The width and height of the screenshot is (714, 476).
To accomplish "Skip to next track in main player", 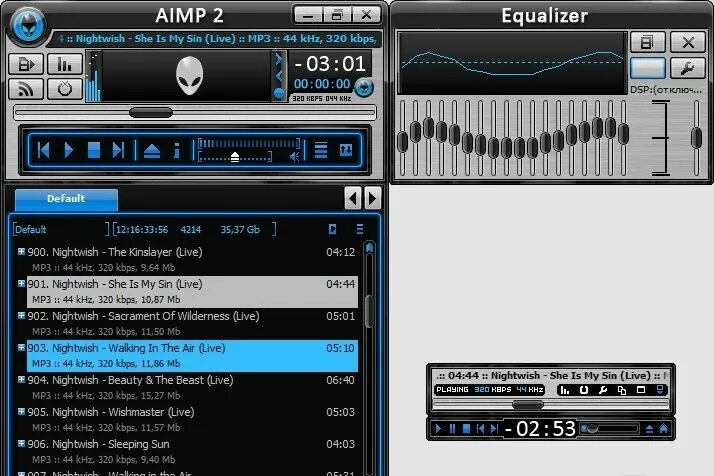I will (118, 150).
